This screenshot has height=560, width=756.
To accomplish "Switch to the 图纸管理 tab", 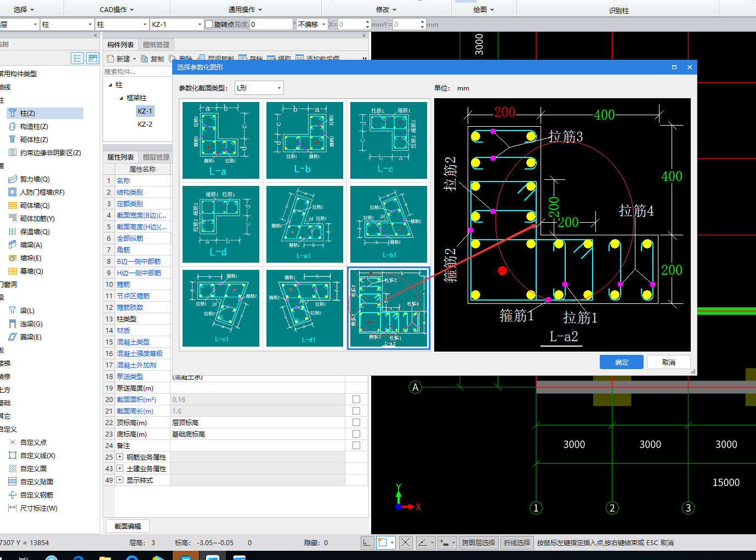I will point(156,45).
